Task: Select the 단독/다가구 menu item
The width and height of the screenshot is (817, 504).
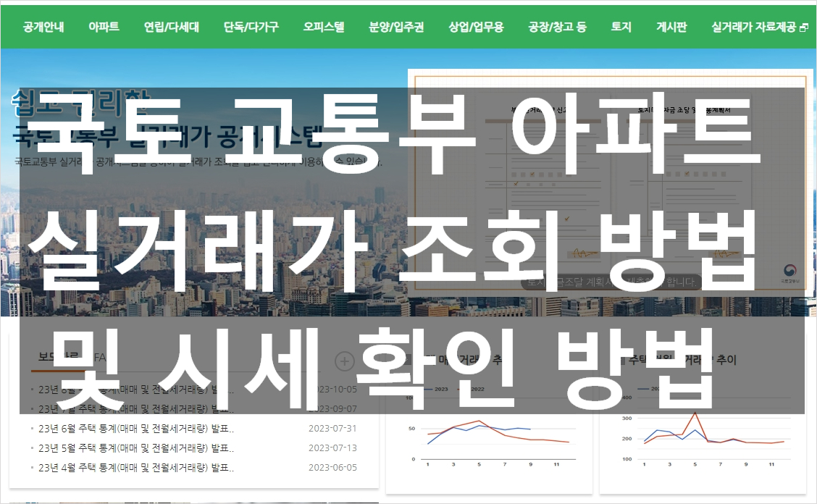Action: tap(251, 27)
